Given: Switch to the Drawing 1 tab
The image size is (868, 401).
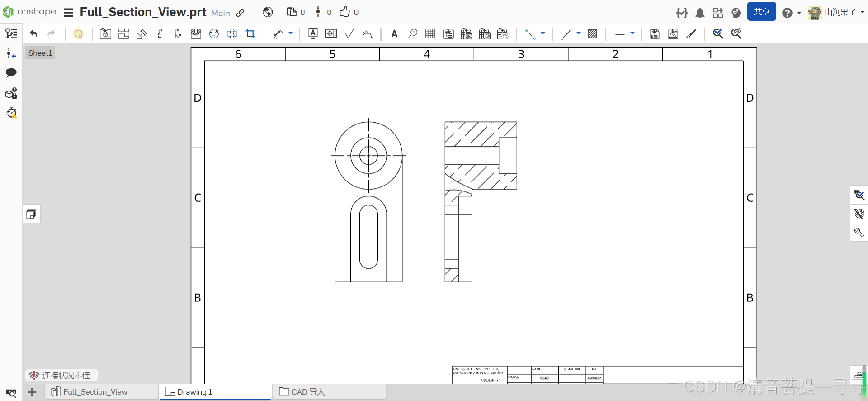Looking at the screenshot, I should click(x=215, y=391).
